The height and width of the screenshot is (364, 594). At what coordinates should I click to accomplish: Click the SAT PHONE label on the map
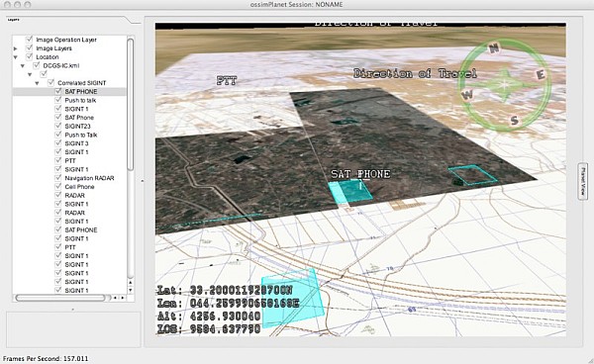360,174
